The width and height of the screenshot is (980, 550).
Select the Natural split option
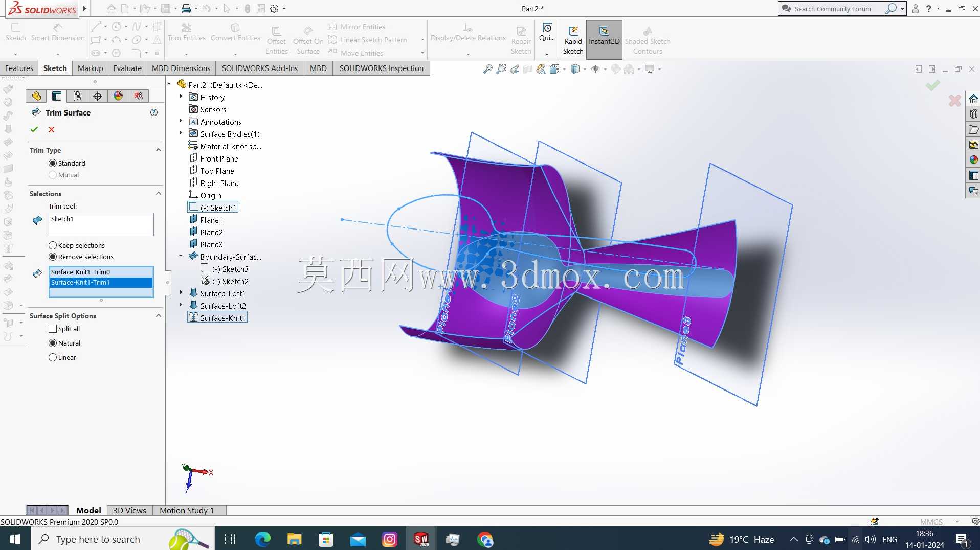[x=53, y=343]
